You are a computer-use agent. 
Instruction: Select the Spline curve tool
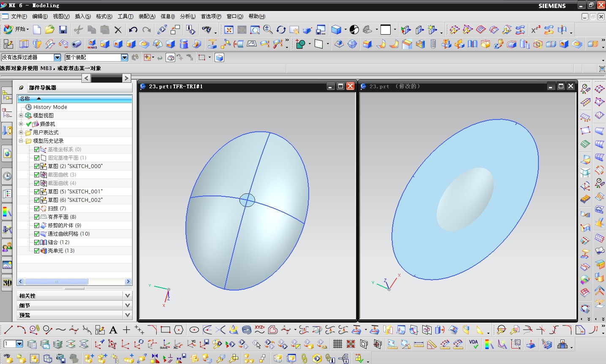(60, 329)
